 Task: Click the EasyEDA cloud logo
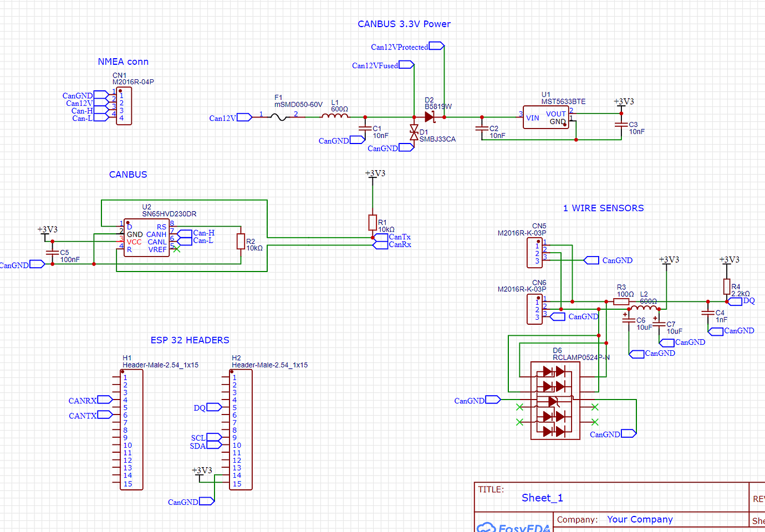coord(488,526)
